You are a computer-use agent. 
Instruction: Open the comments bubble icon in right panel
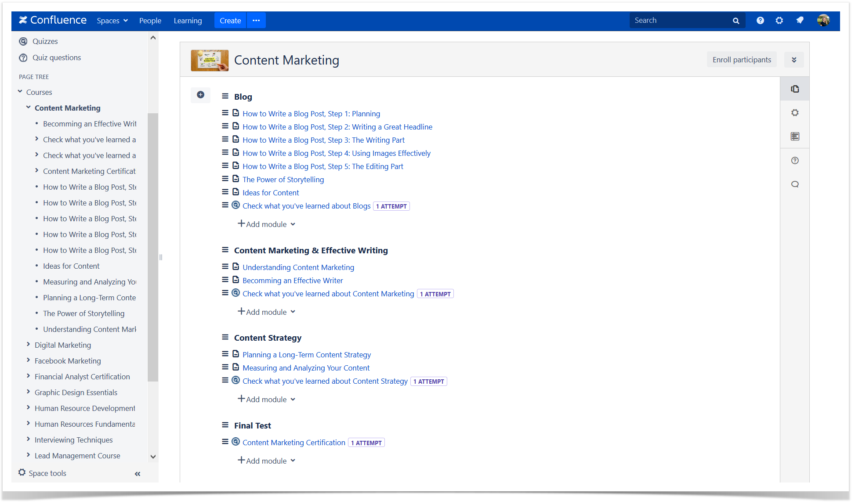point(795,184)
